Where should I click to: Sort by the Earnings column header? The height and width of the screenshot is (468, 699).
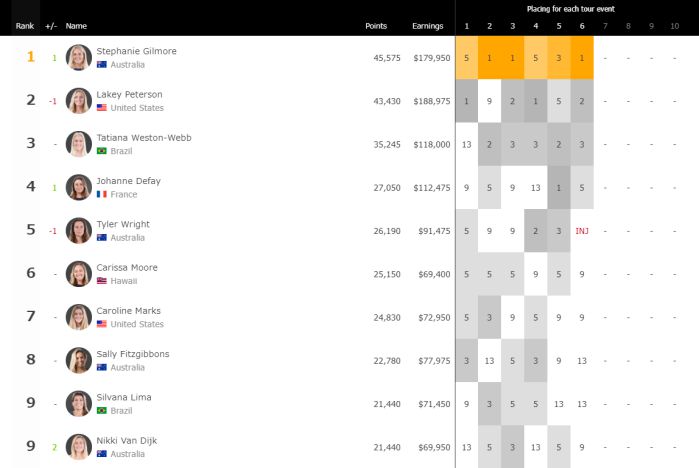coord(427,26)
